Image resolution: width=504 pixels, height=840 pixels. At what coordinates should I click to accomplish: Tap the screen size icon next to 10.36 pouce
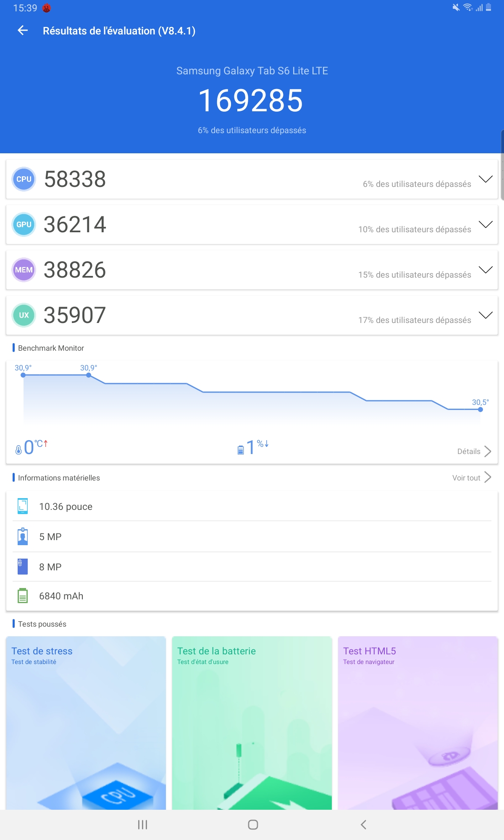[x=23, y=506]
